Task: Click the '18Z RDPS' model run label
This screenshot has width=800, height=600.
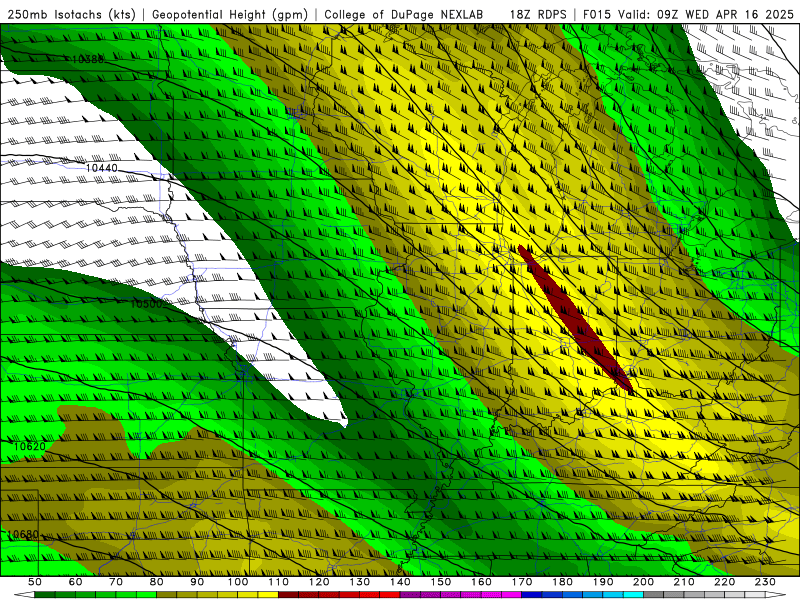Action: click(538, 14)
